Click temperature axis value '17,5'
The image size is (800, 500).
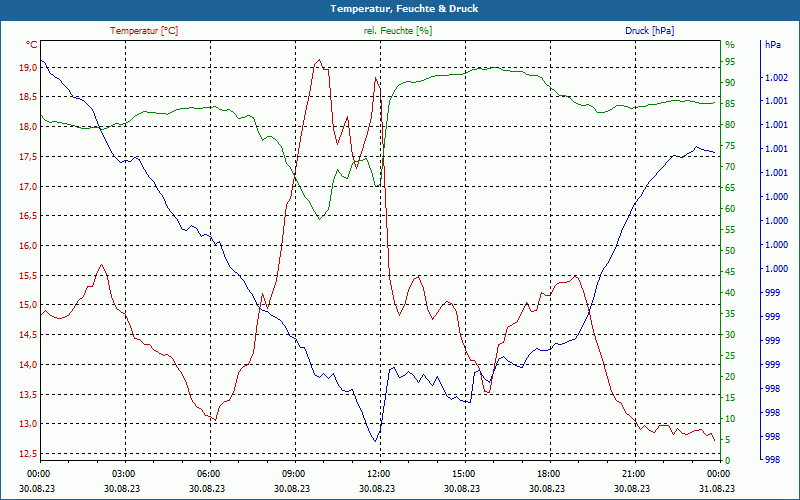[x=29, y=157]
